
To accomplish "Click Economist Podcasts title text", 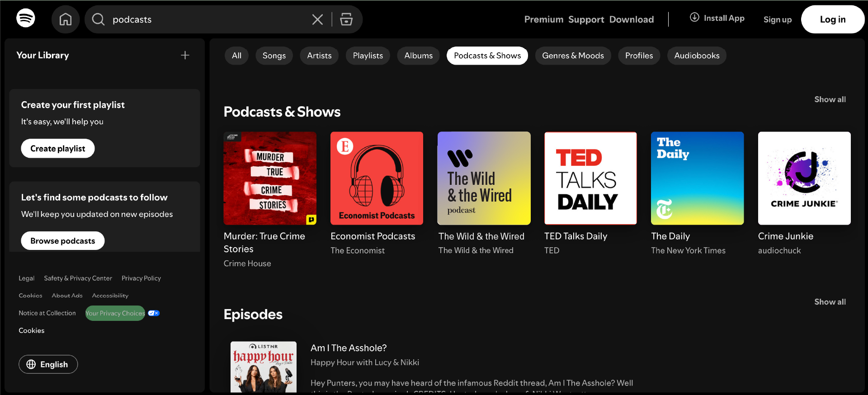I will pyautogui.click(x=373, y=236).
